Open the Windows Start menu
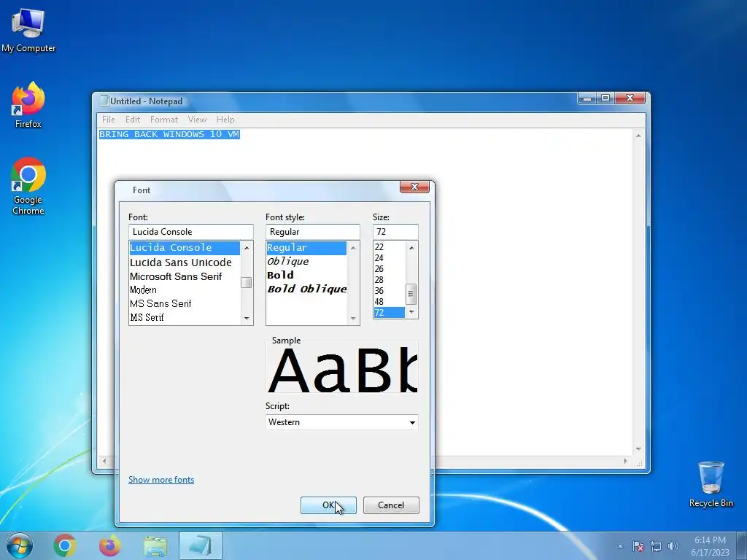The height and width of the screenshot is (560, 747). (20, 545)
